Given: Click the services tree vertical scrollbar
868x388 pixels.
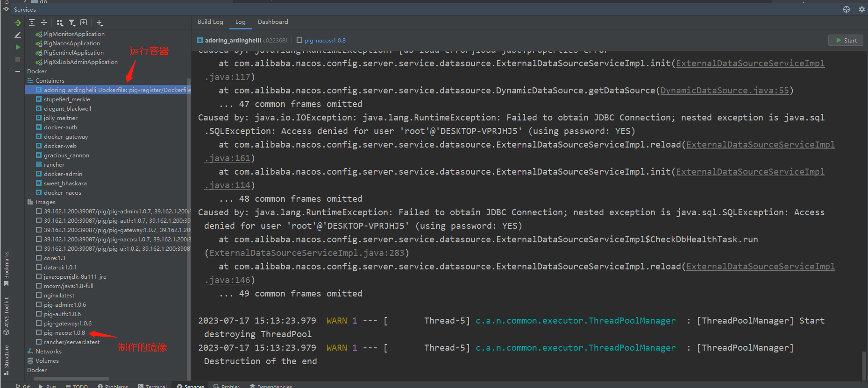Looking at the screenshot, I should tap(188, 229).
